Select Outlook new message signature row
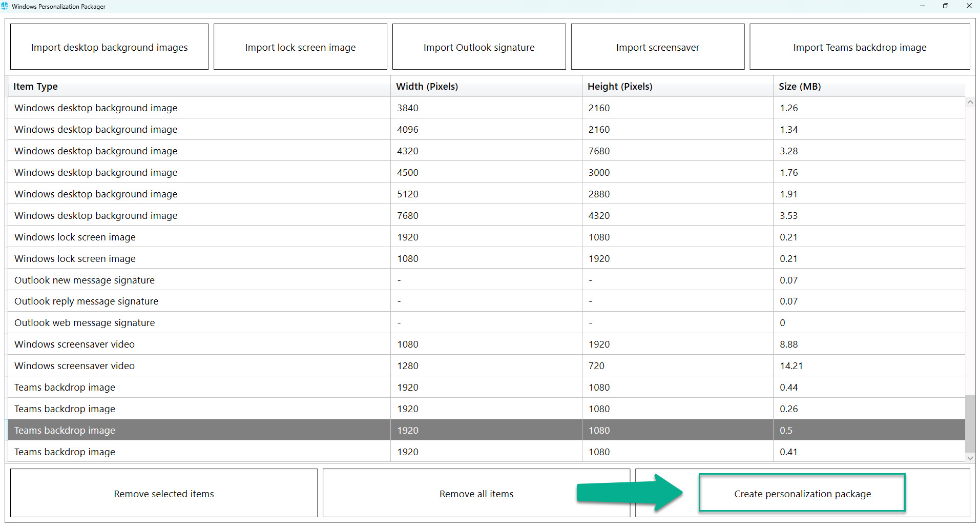 pos(486,280)
